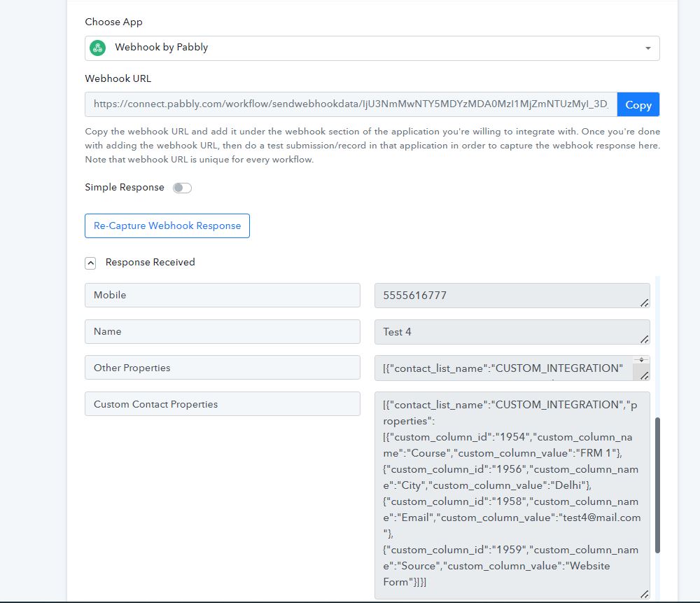700x603 pixels.
Task: Click the Response Received heading text
Action: (x=150, y=262)
